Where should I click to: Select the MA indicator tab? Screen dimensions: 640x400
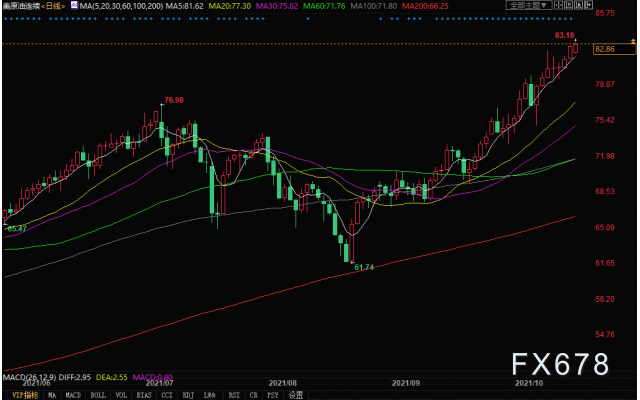click(x=52, y=395)
